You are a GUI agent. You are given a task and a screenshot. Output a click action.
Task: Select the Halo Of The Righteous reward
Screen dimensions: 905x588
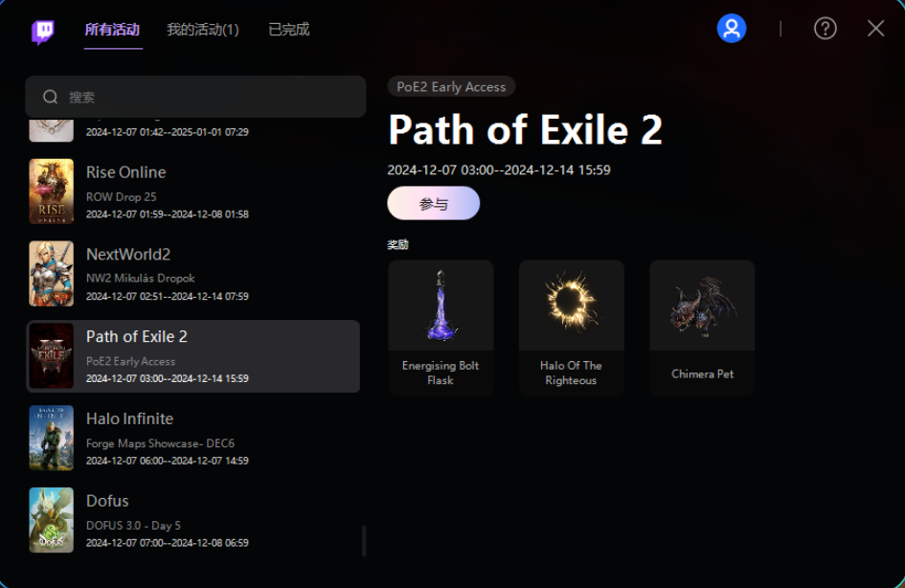572,328
